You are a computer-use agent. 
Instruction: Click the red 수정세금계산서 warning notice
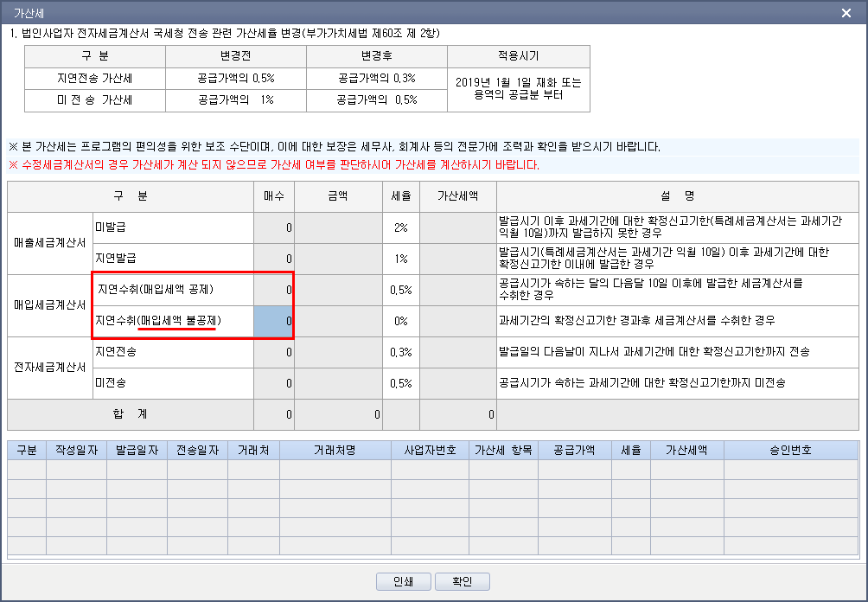point(274,165)
